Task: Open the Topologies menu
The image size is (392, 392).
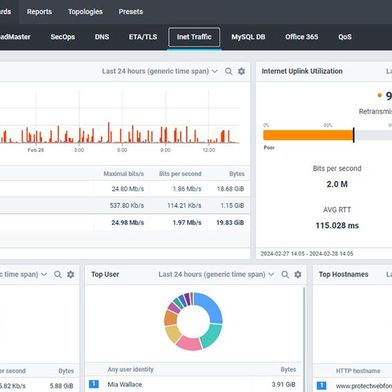Action: 85,12
